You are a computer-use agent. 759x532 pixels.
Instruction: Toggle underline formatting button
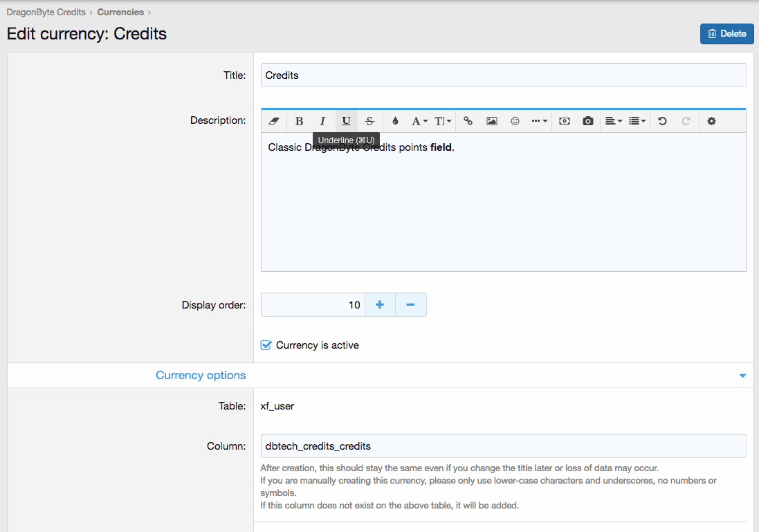(x=346, y=121)
